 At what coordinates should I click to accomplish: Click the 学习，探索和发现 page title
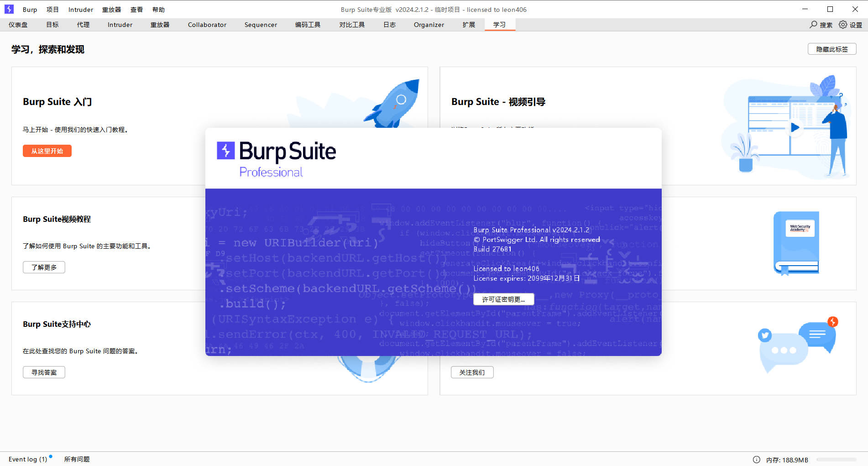(x=48, y=49)
